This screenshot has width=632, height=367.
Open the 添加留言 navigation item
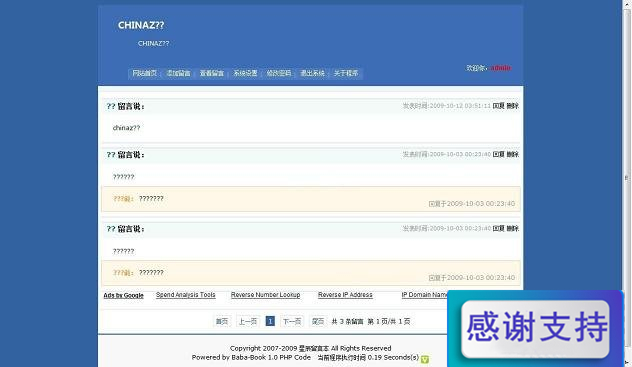click(178, 73)
